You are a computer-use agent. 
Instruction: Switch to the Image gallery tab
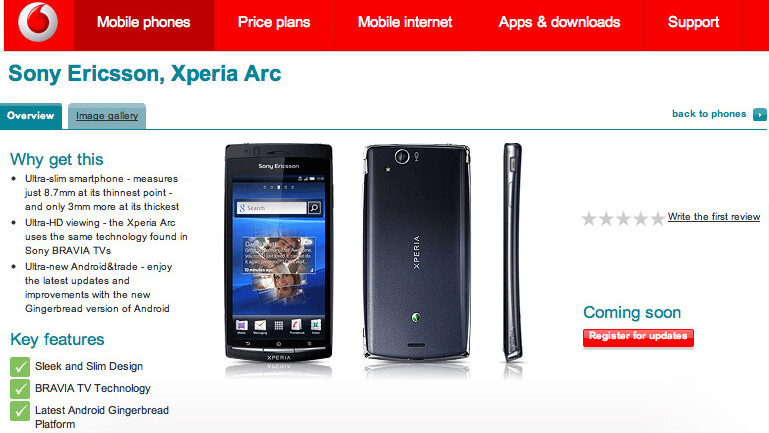tap(107, 116)
